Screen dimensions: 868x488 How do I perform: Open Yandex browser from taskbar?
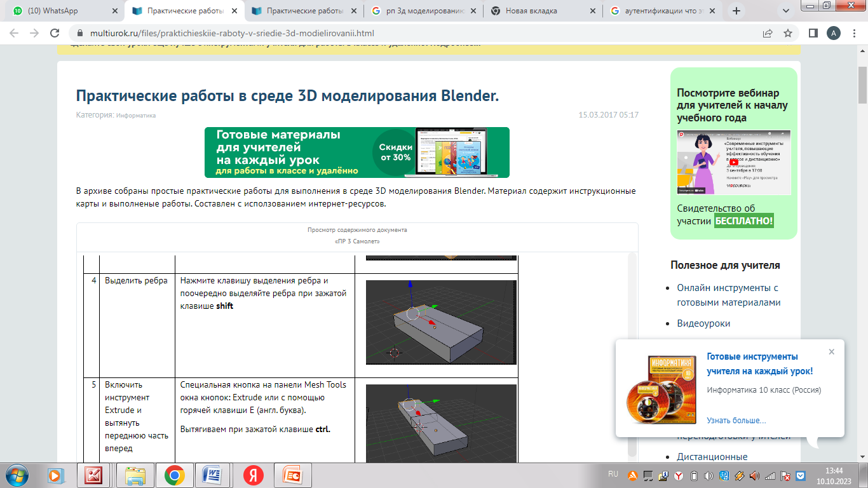[x=253, y=475]
